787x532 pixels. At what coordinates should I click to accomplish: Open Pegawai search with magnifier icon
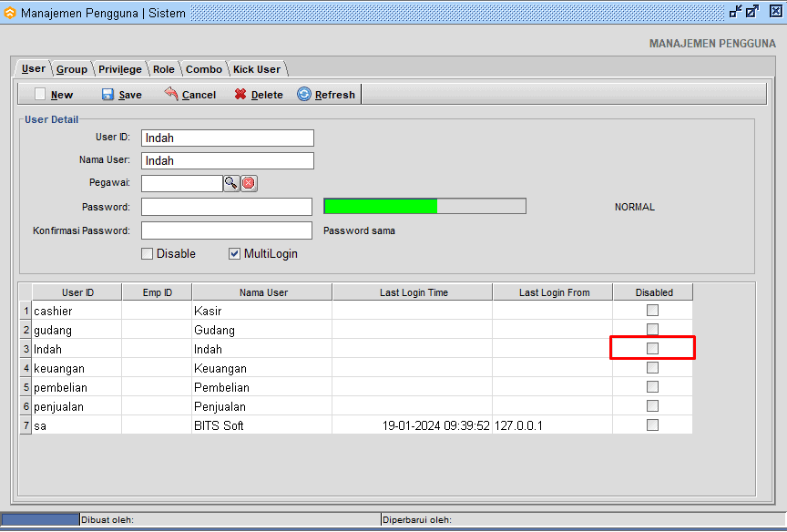pos(231,183)
